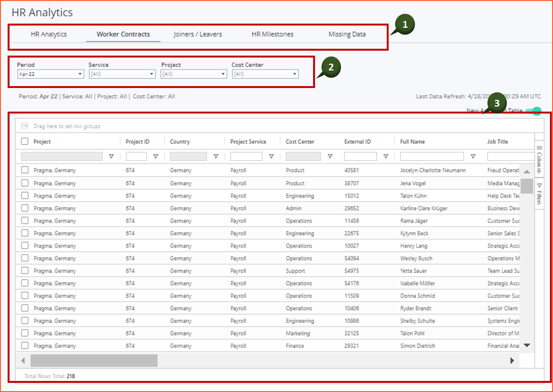This screenshot has width=553, height=392.
Task: Sort by Job Title column header
Action: 498,142
